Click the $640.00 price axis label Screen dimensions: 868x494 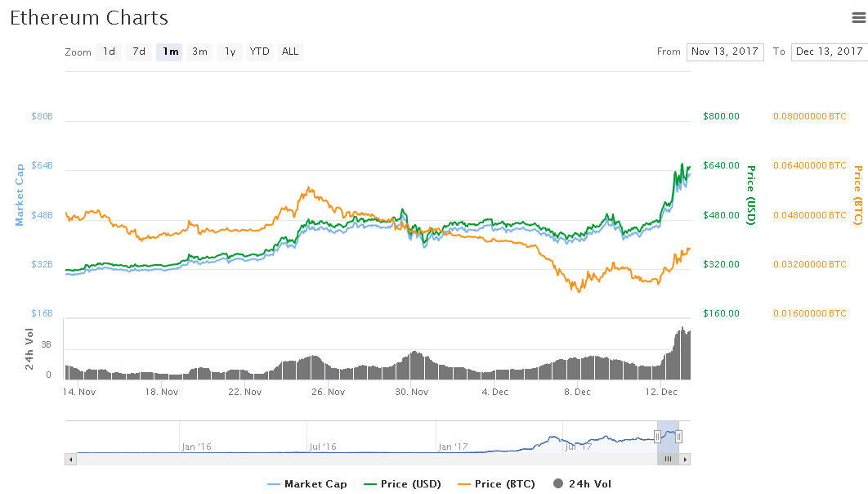(x=722, y=165)
